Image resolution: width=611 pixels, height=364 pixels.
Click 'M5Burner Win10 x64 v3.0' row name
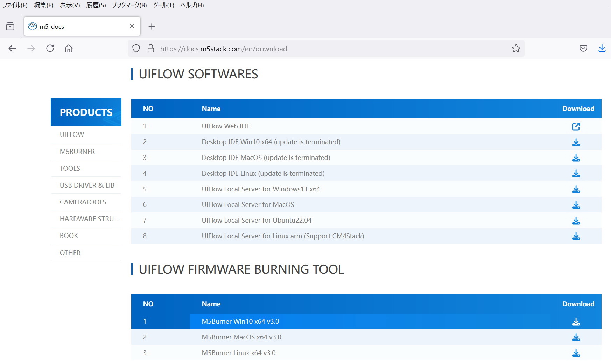(x=240, y=321)
